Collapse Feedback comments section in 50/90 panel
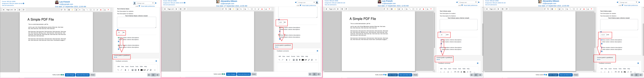644x79 pixels. tap(156, 61)
